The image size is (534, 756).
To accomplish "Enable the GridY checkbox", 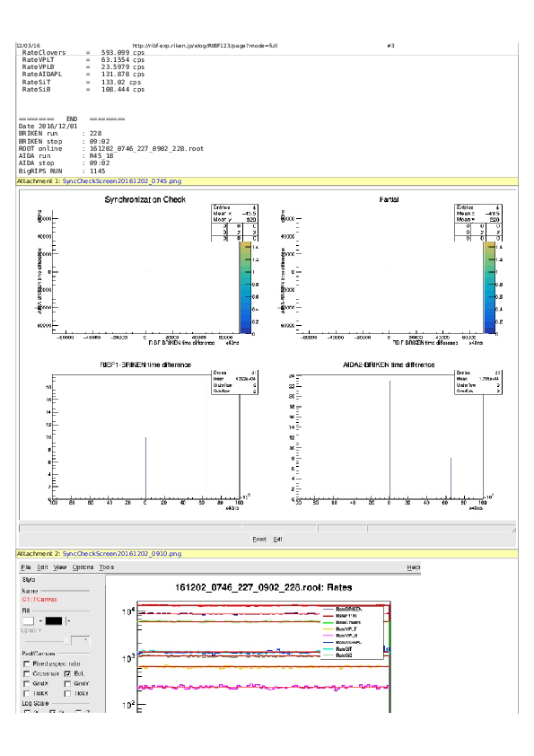I will click(x=67, y=683).
